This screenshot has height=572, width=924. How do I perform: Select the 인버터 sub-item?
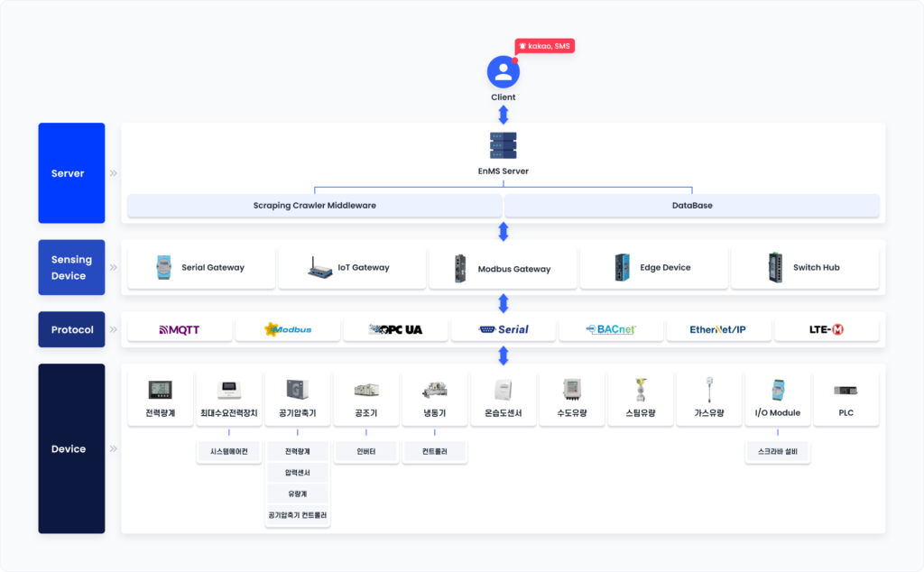coord(366,451)
